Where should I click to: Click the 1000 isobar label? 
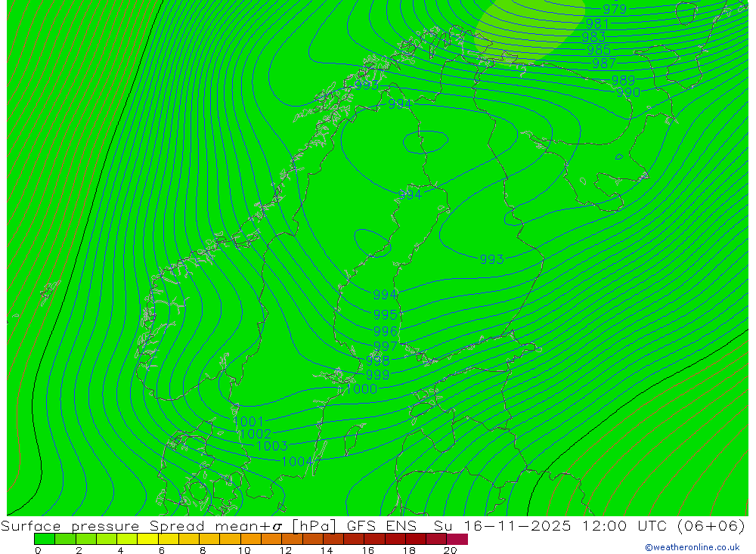361,388
